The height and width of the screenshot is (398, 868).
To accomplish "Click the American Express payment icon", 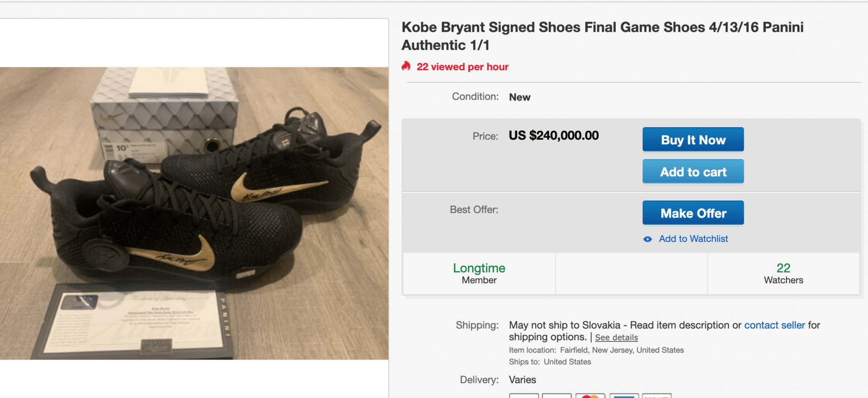I will click(x=624, y=396).
